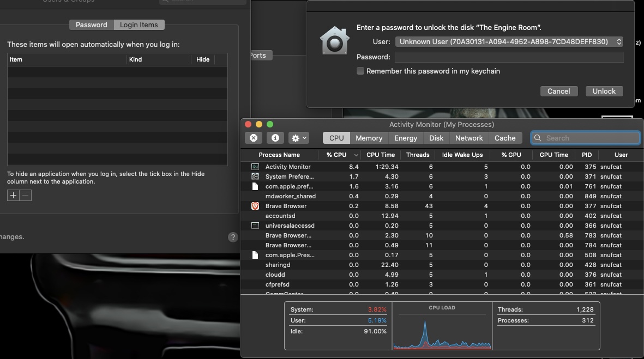This screenshot has width=644, height=359.
Task: Click the inspect process info icon
Action: coord(275,138)
